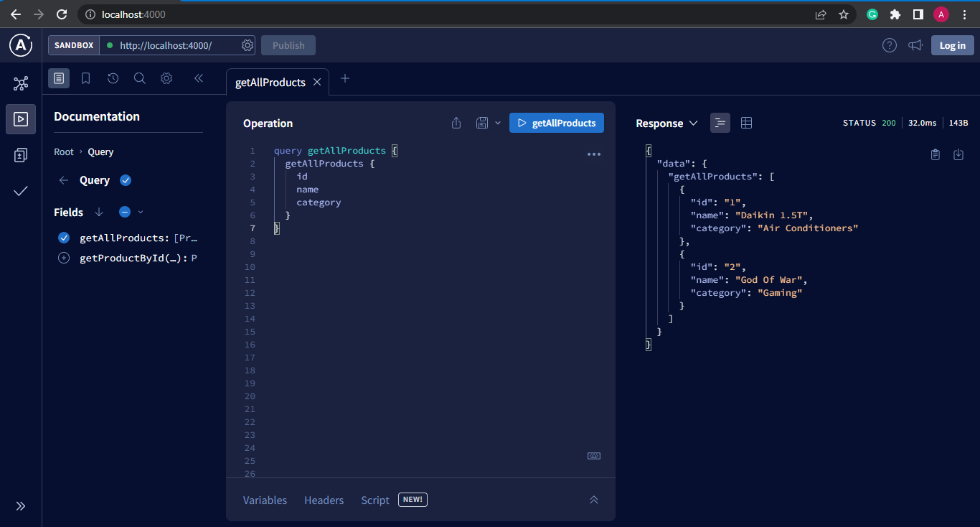Open the operation history panel
The width and height of the screenshot is (980, 527).
pyautogui.click(x=113, y=78)
